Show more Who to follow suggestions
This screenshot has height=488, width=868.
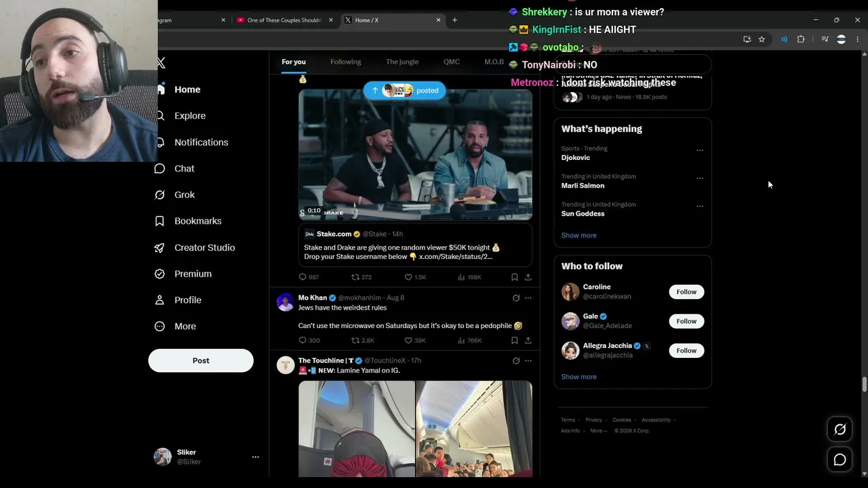click(x=579, y=377)
